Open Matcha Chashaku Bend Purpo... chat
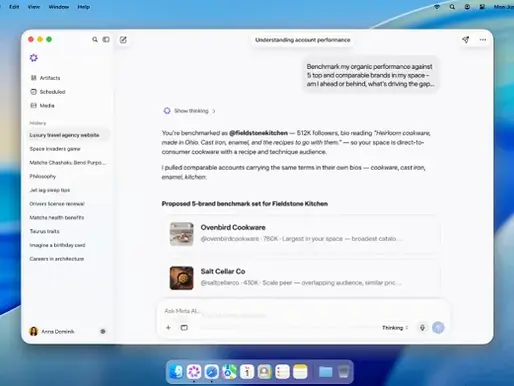The height and width of the screenshot is (386, 514). (x=68, y=163)
